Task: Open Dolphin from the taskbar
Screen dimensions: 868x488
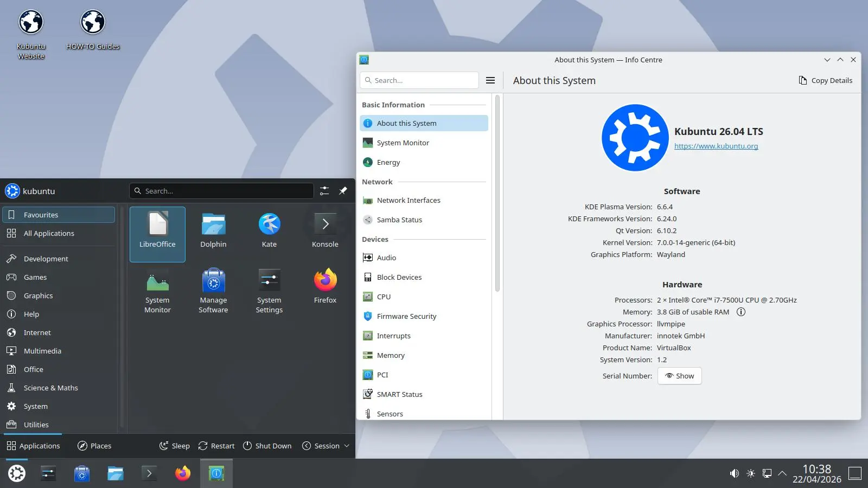Action: tap(116, 473)
